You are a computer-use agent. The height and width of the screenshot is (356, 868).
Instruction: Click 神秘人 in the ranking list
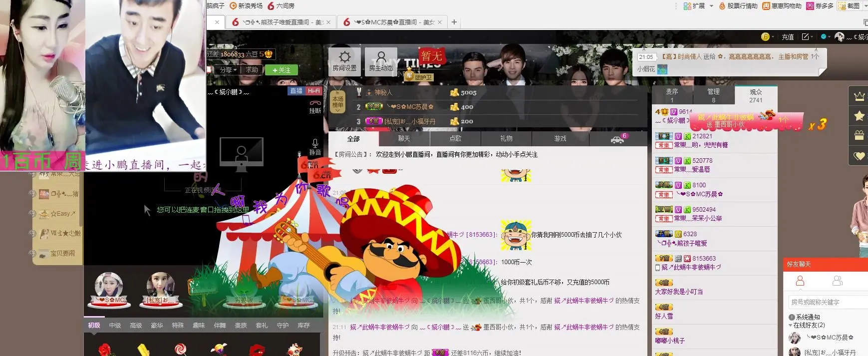point(383,92)
